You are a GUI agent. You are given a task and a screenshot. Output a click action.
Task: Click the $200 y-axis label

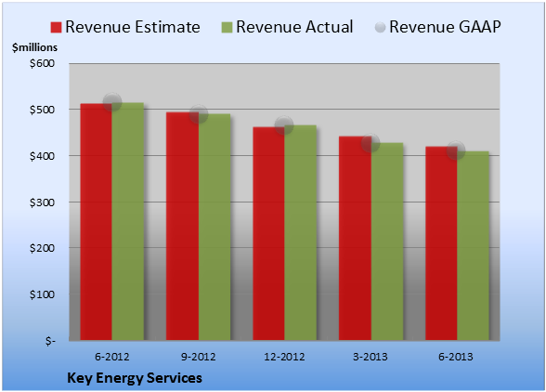[x=42, y=248]
